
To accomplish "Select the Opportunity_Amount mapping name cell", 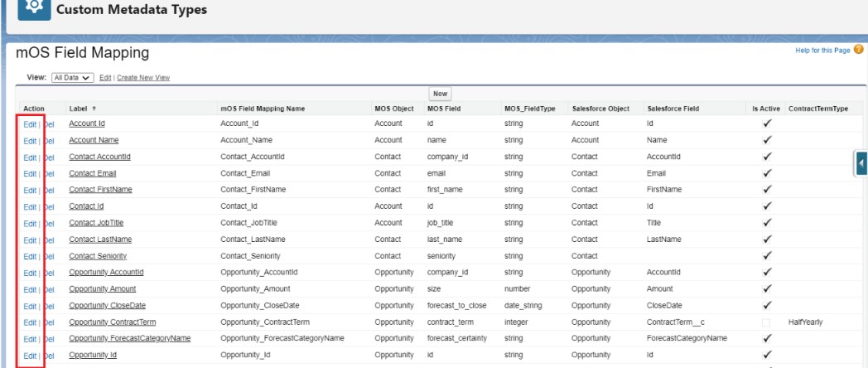I will pyautogui.click(x=255, y=289).
